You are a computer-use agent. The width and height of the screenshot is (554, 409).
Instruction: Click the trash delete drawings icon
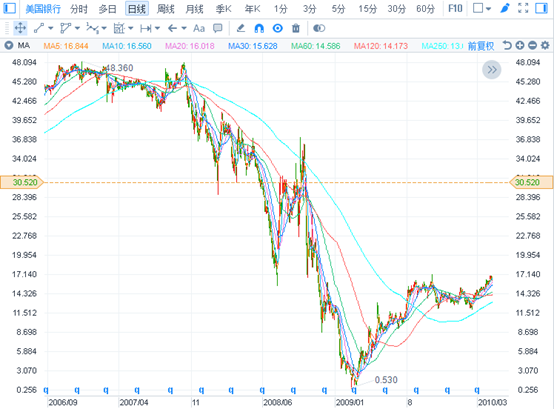[296, 28]
